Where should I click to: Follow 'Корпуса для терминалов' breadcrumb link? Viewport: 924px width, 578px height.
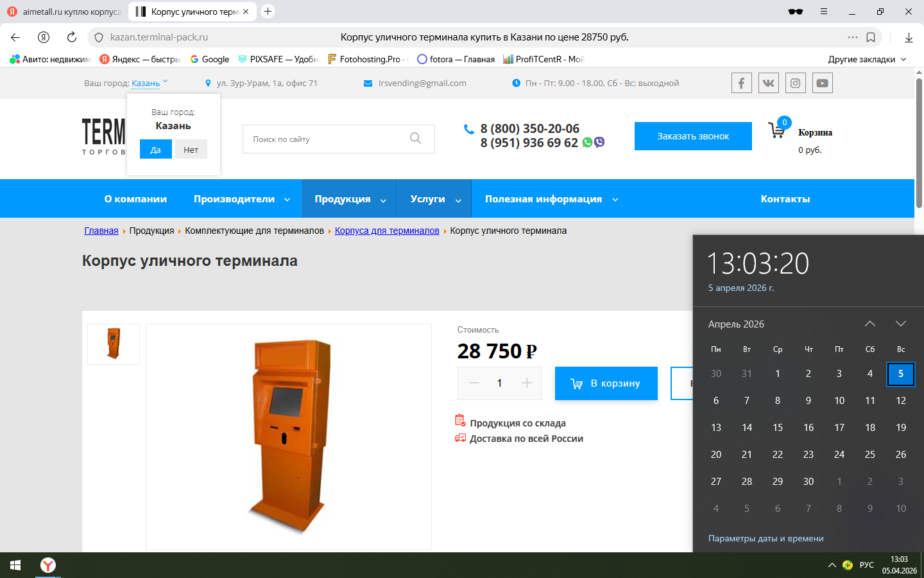(x=387, y=231)
